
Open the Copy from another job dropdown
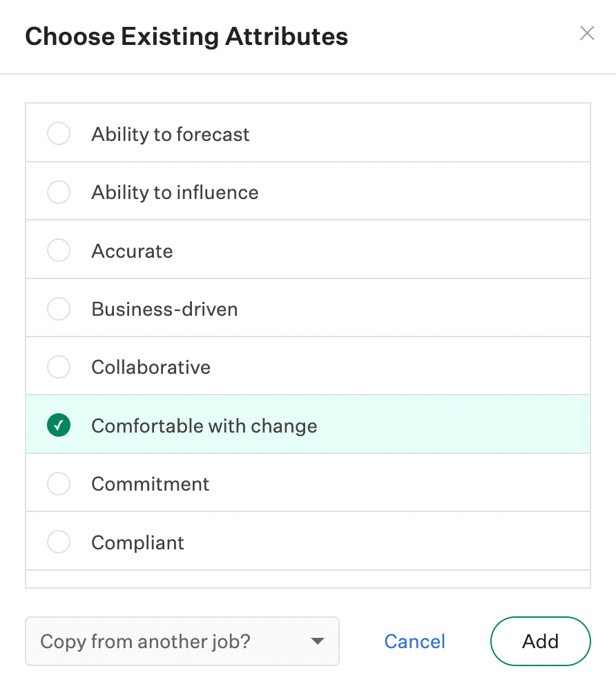click(x=182, y=641)
